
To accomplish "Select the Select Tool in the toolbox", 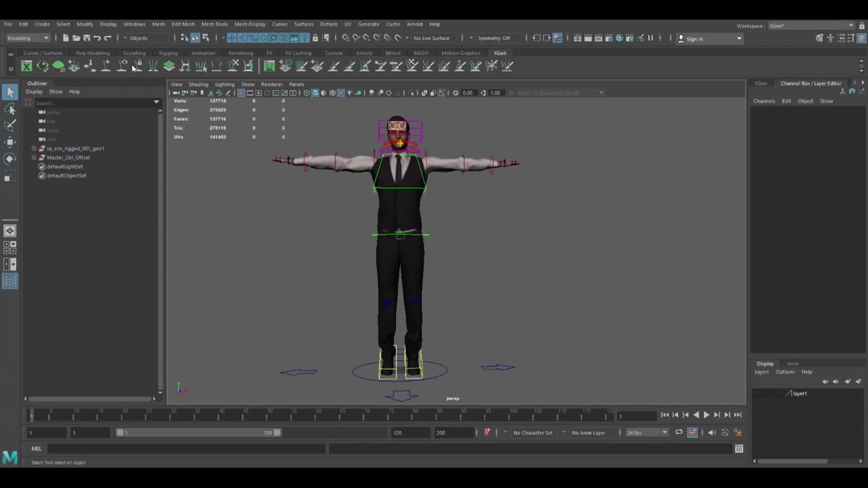I will pos(10,92).
